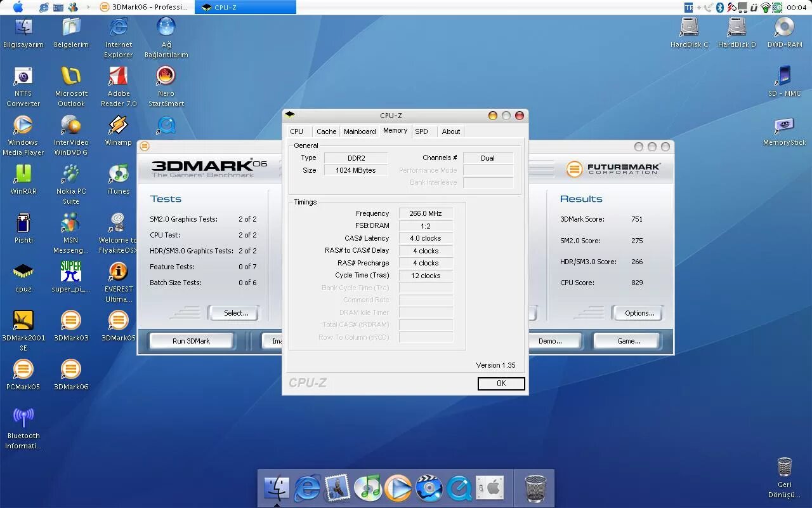812x508 pixels.
Task: Open the Mail stamp icon in dock
Action: [337, 488]
